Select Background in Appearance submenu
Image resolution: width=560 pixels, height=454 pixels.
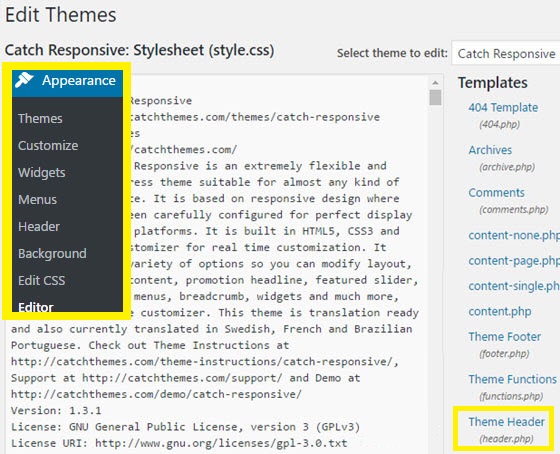[52, 253]
